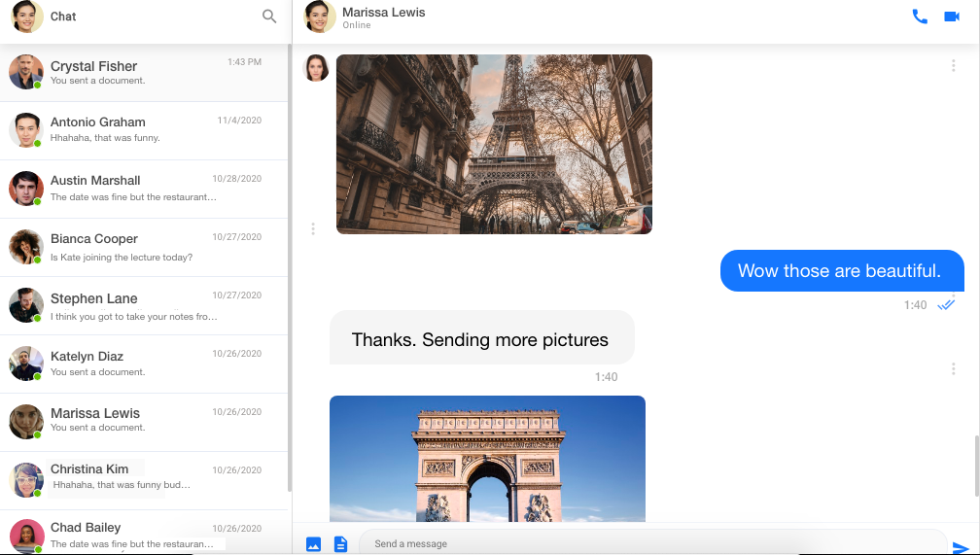Click Katelyn Diaz's avatar
The width and height of the screenshot is (980, 555).
click(25, 364)
